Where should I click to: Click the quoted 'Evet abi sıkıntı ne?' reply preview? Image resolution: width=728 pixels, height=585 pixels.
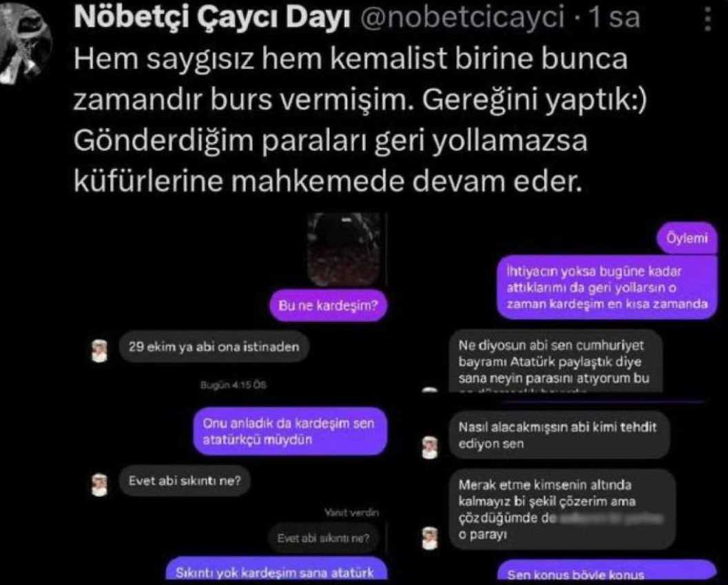coord(324,537)
